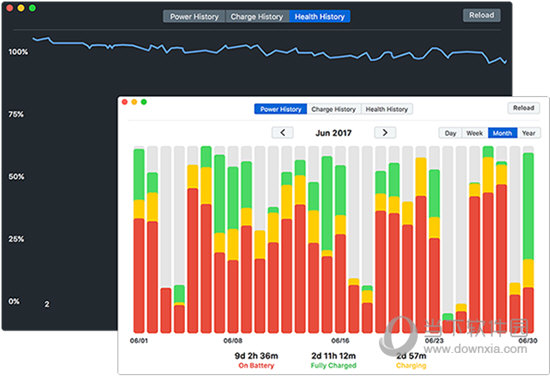The width and height of the screenshot is (550, 376).
Task: Click the 25% axis label in dark window
Action: (16, 239)
